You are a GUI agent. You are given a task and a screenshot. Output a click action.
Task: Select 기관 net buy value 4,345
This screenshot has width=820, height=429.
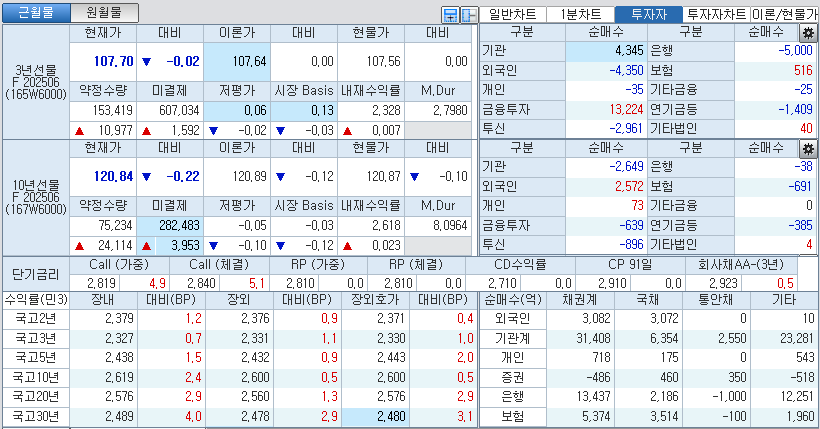click(606, 51)
